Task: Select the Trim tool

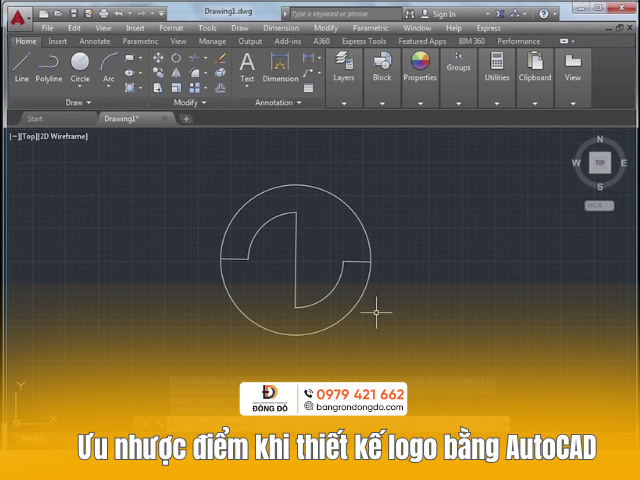Action: [x=194, y=58]
